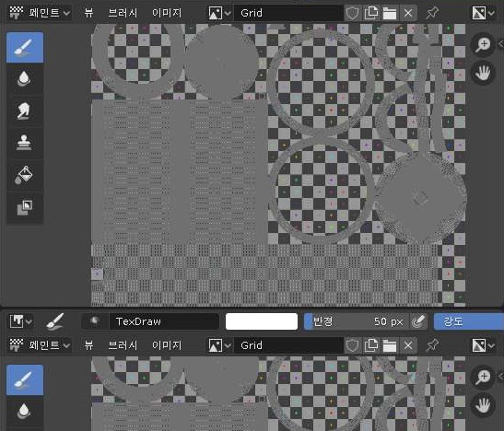The width and height of the screenshot is (504, 431).
Task: Create new image copy in upper editor
Action: tap(371, 13)
